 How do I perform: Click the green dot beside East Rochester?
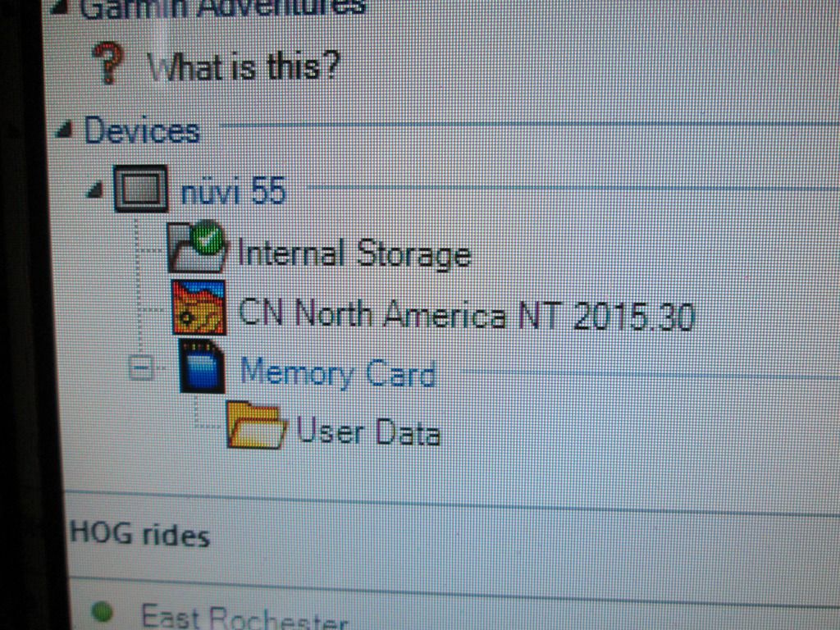(102, 612)
